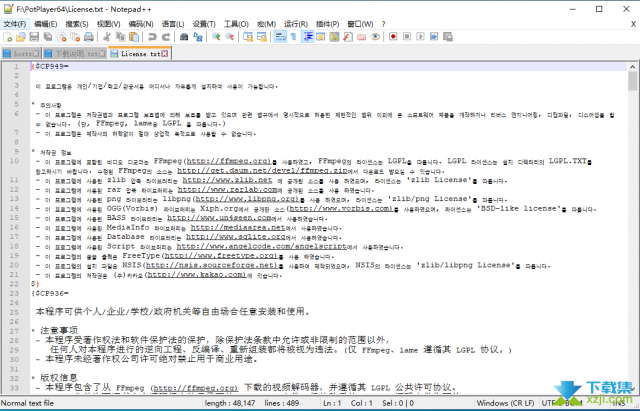The image size is (640, 411).
Task: Click line number 23 in margin
Action: pos(14,293)
